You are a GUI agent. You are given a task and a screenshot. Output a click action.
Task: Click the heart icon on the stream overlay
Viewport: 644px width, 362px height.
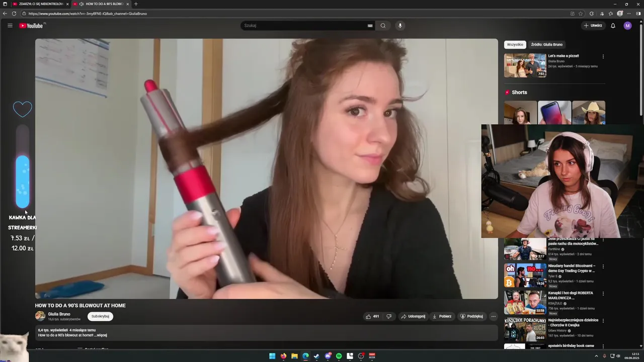[x=22, y=109]
